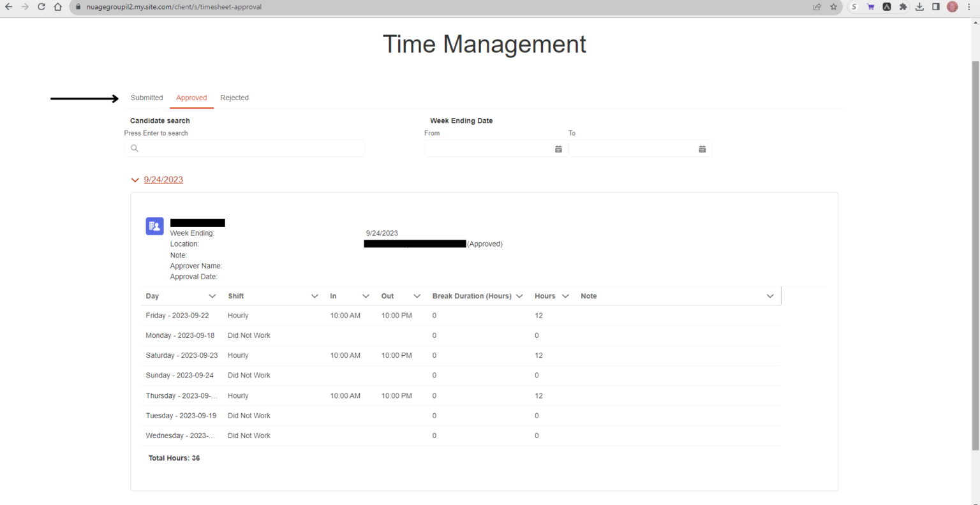Open the 9/24/2023 timesheet link

tap(163, 180)
